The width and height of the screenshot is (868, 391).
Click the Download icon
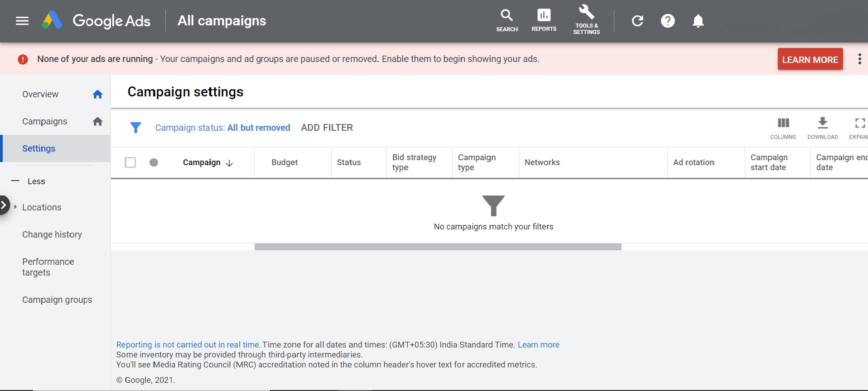[823, 123]
